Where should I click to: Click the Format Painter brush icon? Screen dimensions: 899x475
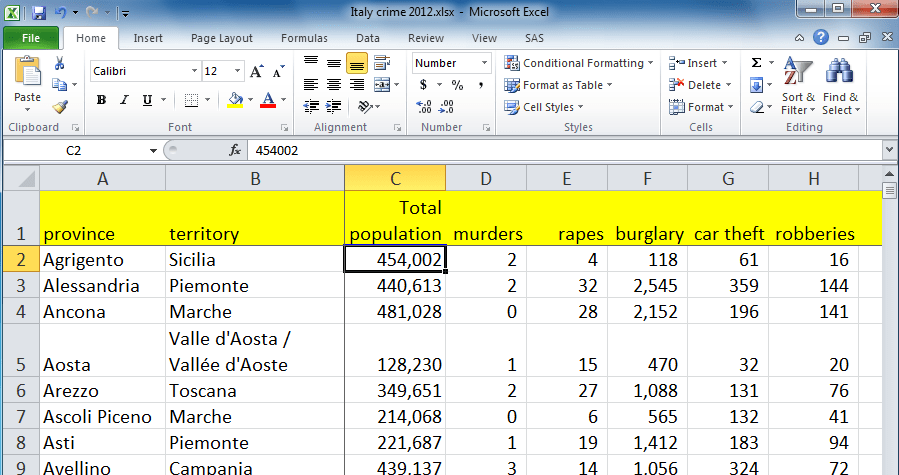tap(60, 106)
